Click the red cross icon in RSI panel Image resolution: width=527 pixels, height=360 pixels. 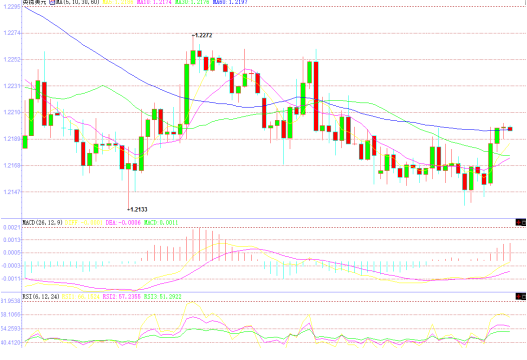click(519, 296)
